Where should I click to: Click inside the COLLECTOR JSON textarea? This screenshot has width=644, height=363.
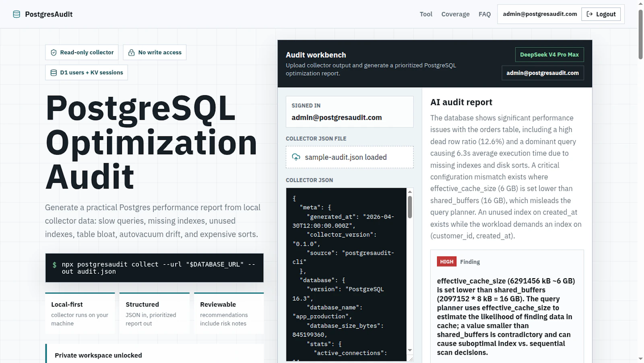[347, 275]
